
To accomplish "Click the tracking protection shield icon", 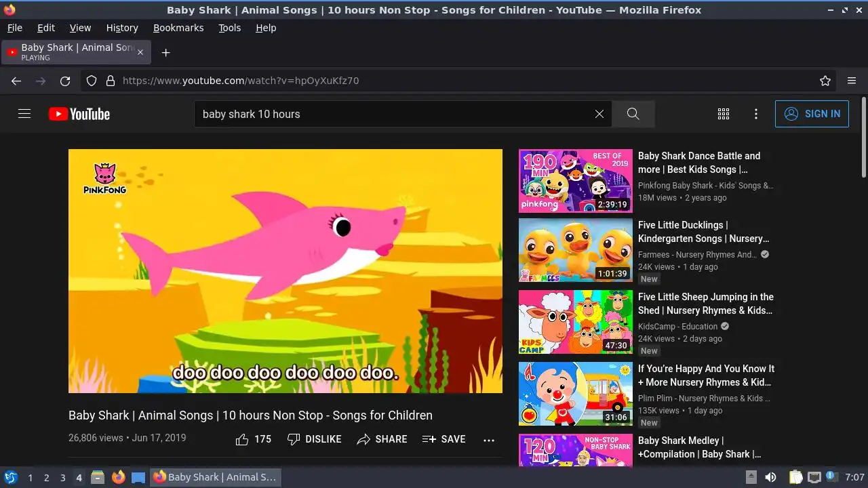I will [x=92, y=81].
